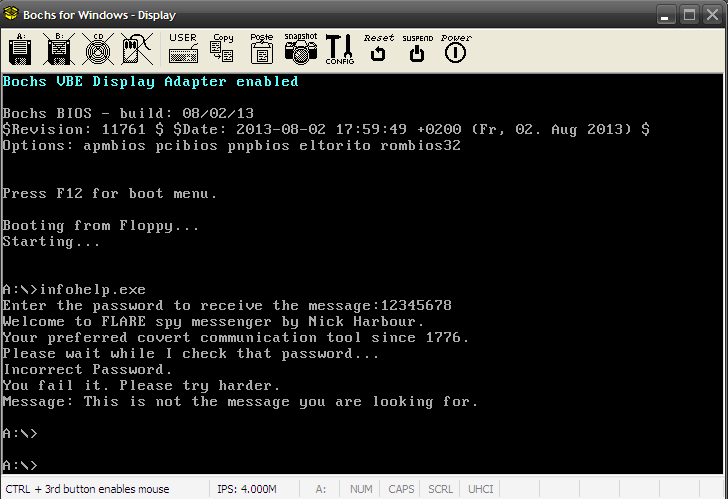Click the NUM lock status indicator

(x=361, y=489)
